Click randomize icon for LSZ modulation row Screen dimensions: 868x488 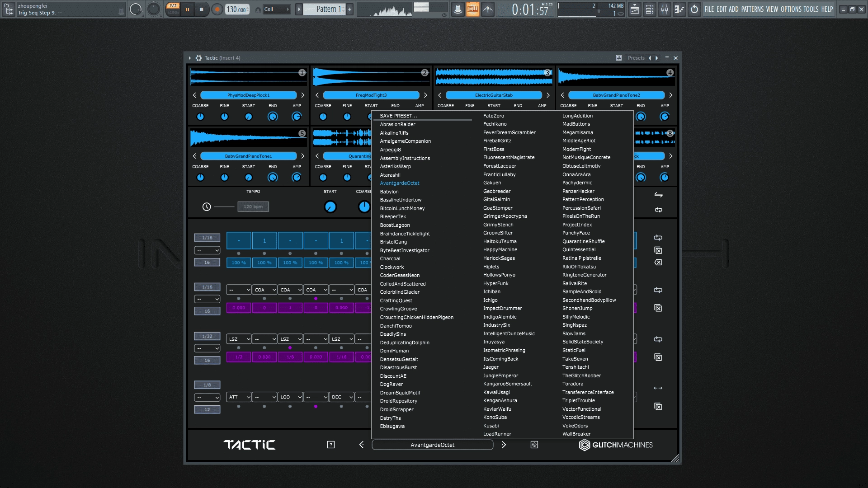[x=658, y=339]
